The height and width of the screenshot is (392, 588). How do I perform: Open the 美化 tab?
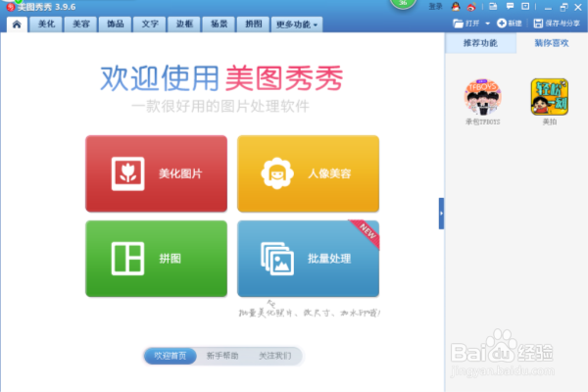[x=46, y=24]
